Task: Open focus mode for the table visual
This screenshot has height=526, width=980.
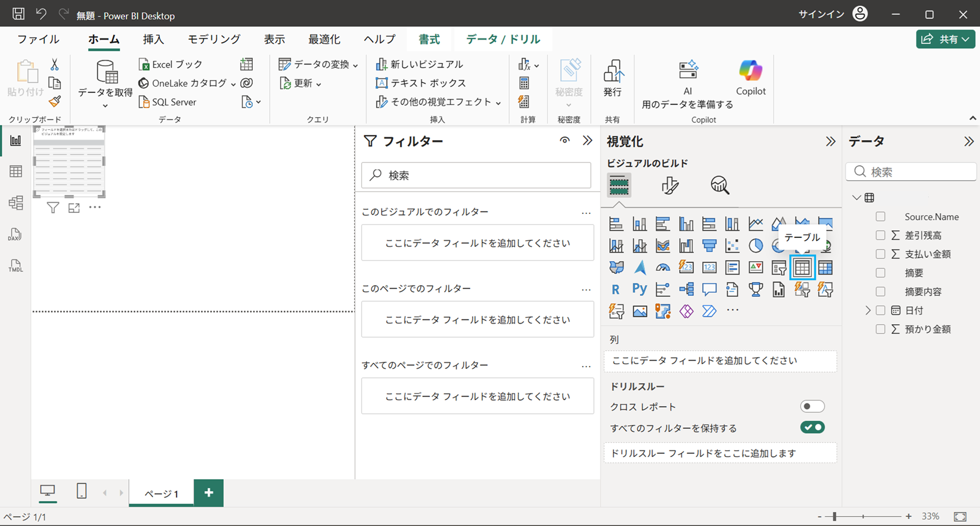Action: [74, 207]
